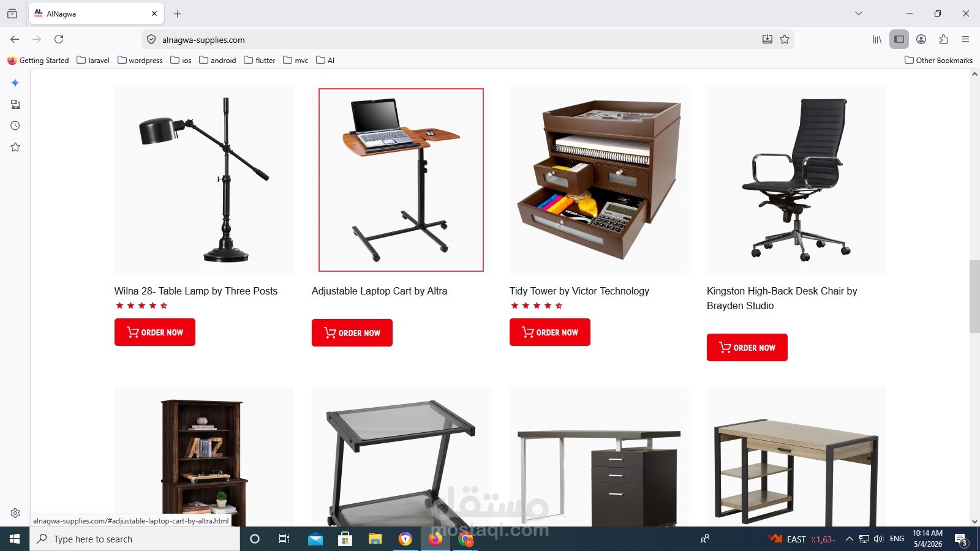Click the scrollbar down arrow
The height and width of the screenshot is (551, 980).
coord(974,522)
